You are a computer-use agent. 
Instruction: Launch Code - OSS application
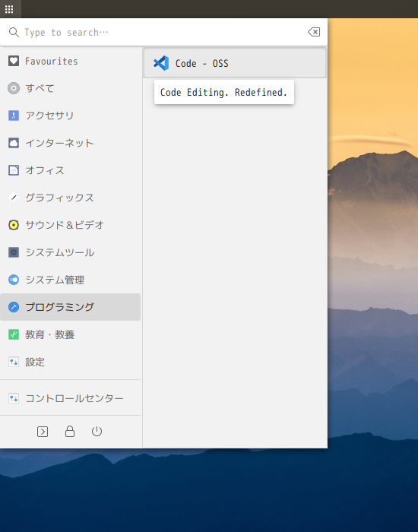[x=235, y=63]
